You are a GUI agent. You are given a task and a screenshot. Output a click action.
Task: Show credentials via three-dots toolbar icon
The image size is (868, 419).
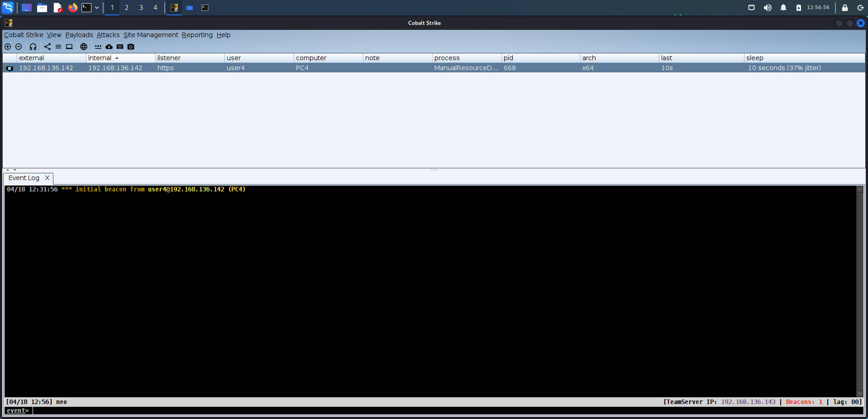[x=98, y=47]
